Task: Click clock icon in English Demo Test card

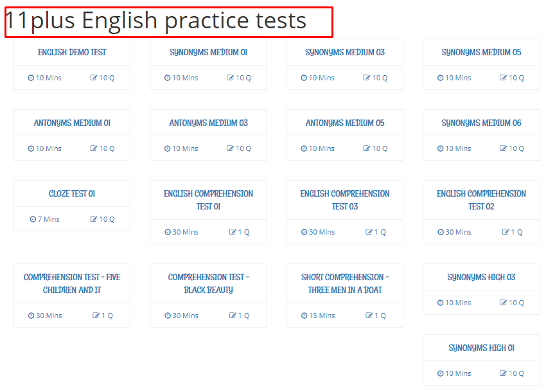Action: coord(31,78)
